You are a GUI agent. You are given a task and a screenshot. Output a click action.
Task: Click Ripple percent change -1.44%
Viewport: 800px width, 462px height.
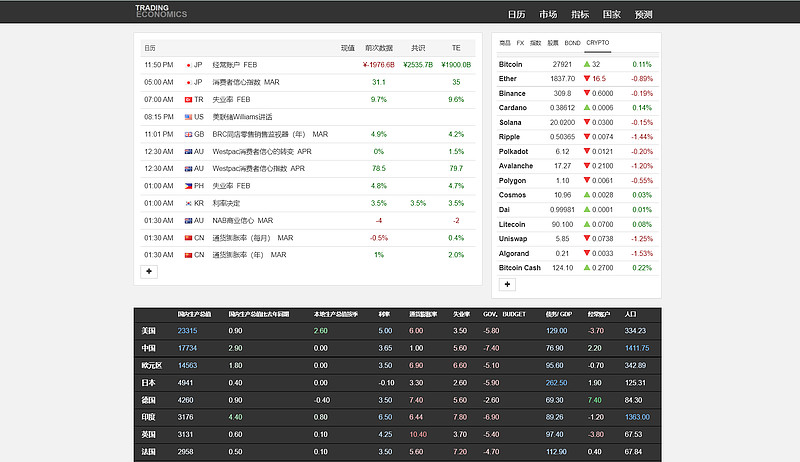click(642, 137)
